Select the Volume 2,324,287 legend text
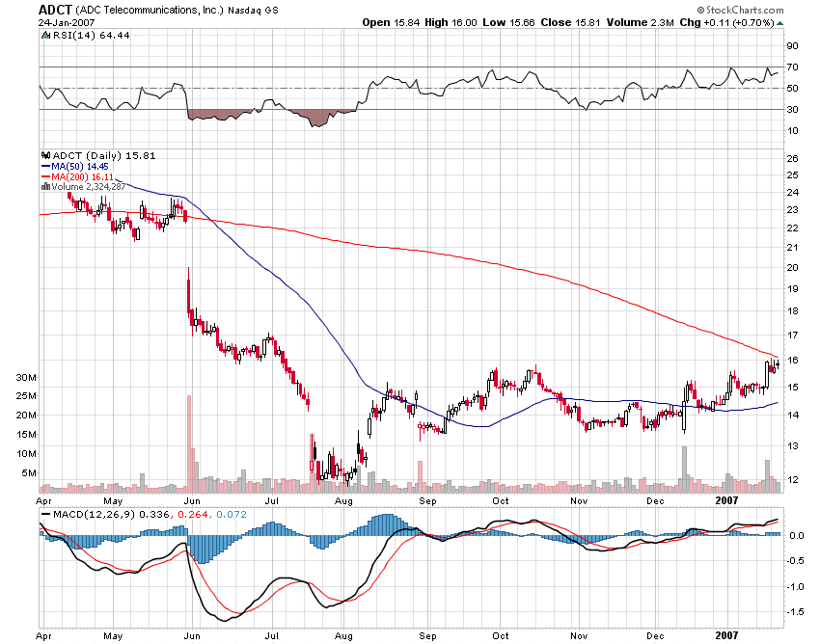 [89, 187]
